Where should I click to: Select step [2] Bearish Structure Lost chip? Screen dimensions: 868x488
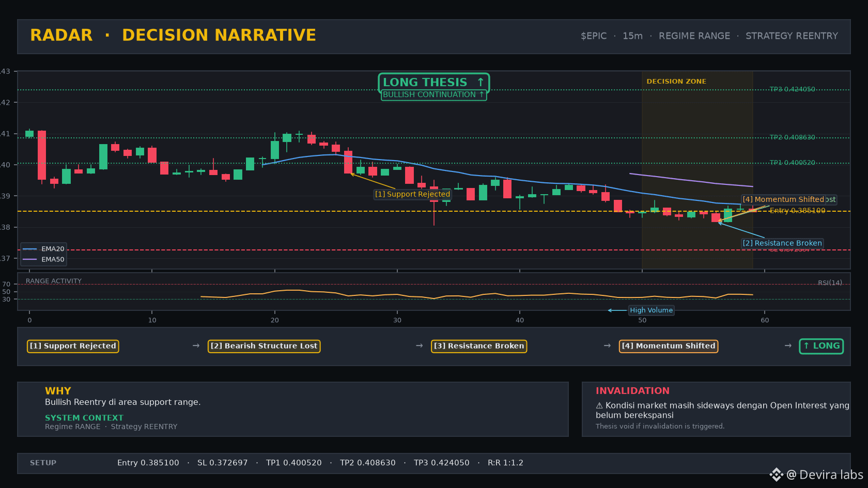(264, 346)
